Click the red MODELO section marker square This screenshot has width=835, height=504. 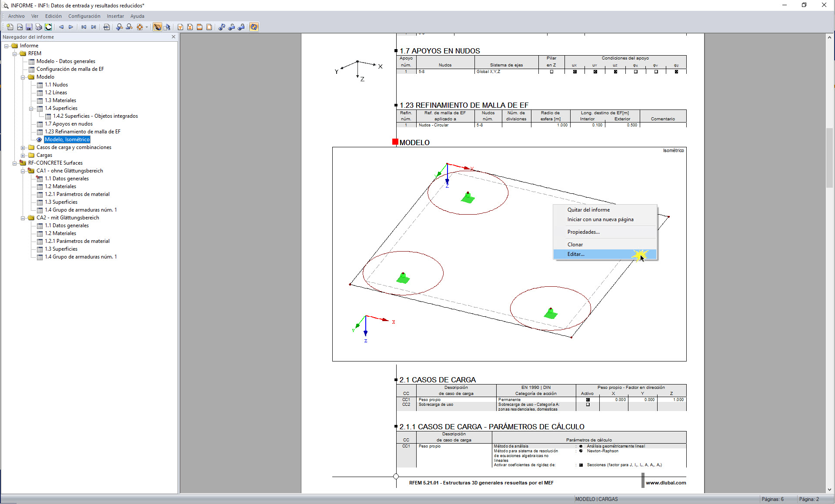[395, 142]
